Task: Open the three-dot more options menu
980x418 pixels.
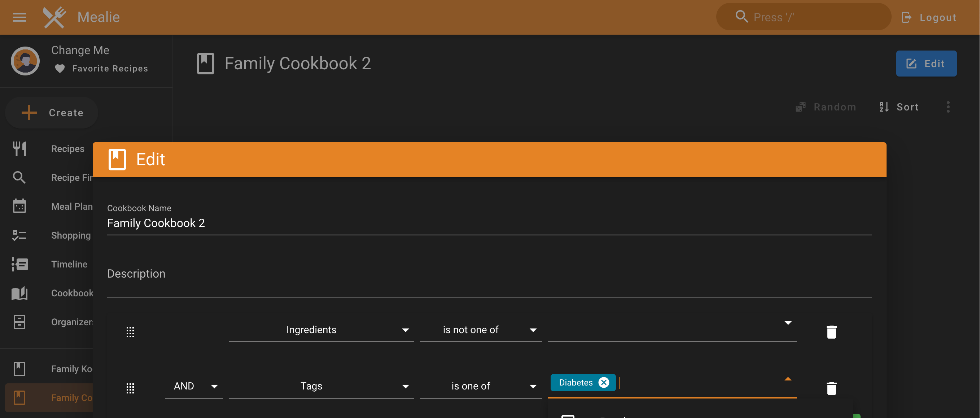Action: [x=948, y=107]
